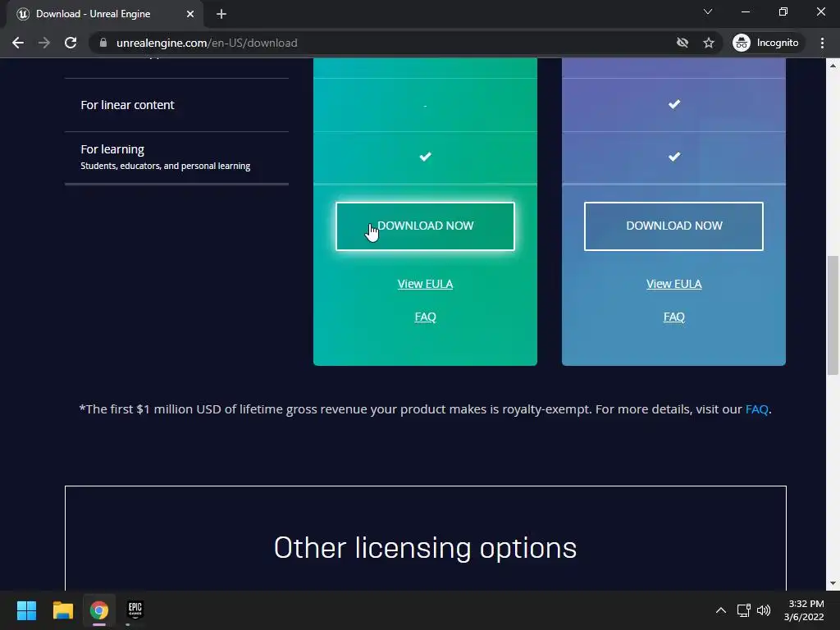This screenshot has height=630, width=840.
Task: Click the page vertical scrollbar thumb
Action: point(833,316)
